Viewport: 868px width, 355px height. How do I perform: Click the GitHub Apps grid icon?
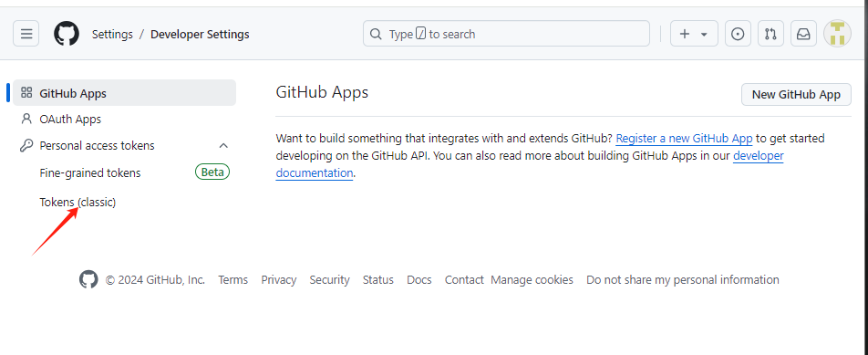[x=26, y=92]
